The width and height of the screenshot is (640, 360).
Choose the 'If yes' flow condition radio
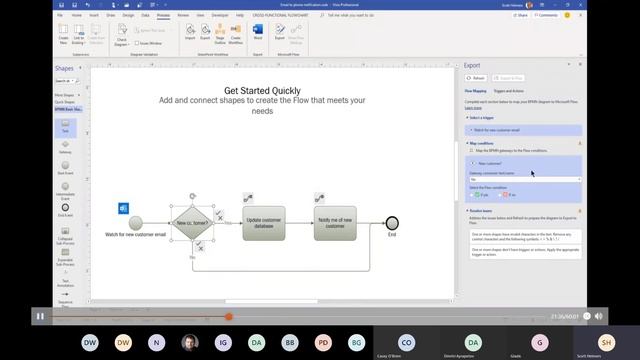point(471,195)
